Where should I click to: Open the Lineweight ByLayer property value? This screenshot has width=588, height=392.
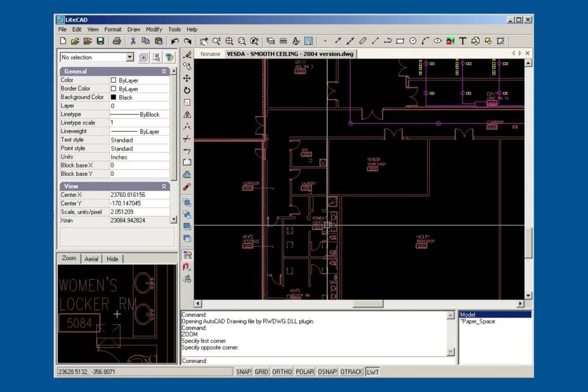(140, 131)
